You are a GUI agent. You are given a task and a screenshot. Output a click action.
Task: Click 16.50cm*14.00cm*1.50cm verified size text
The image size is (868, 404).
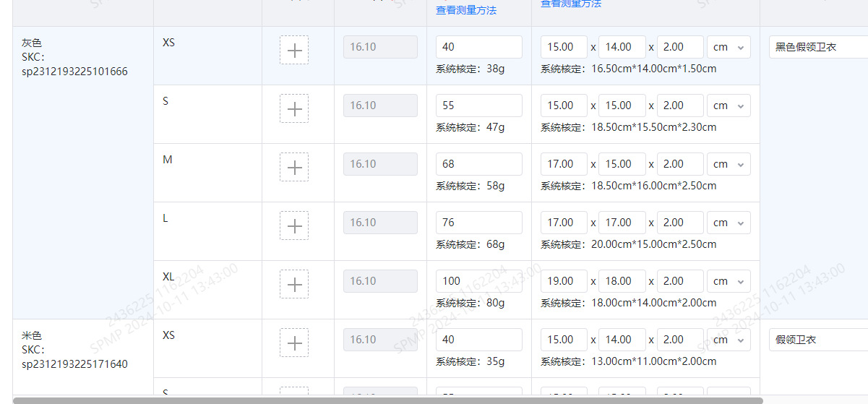654,69
